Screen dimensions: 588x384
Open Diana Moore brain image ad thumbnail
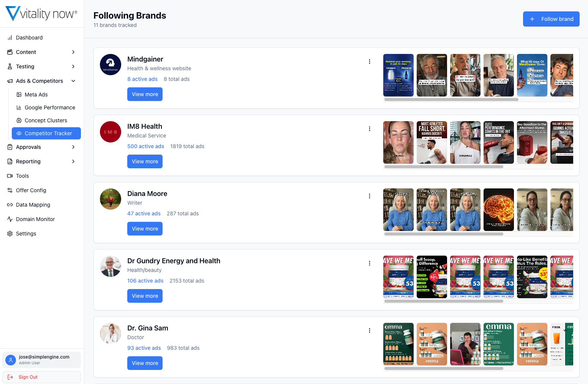[x=499, y=210]
